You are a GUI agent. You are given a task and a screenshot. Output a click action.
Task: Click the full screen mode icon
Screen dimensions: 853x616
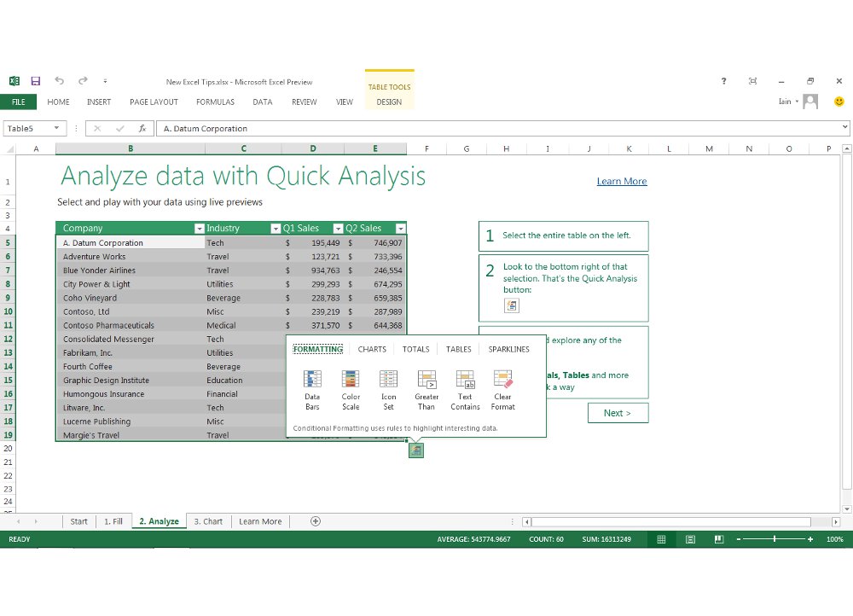coord(753,80)
